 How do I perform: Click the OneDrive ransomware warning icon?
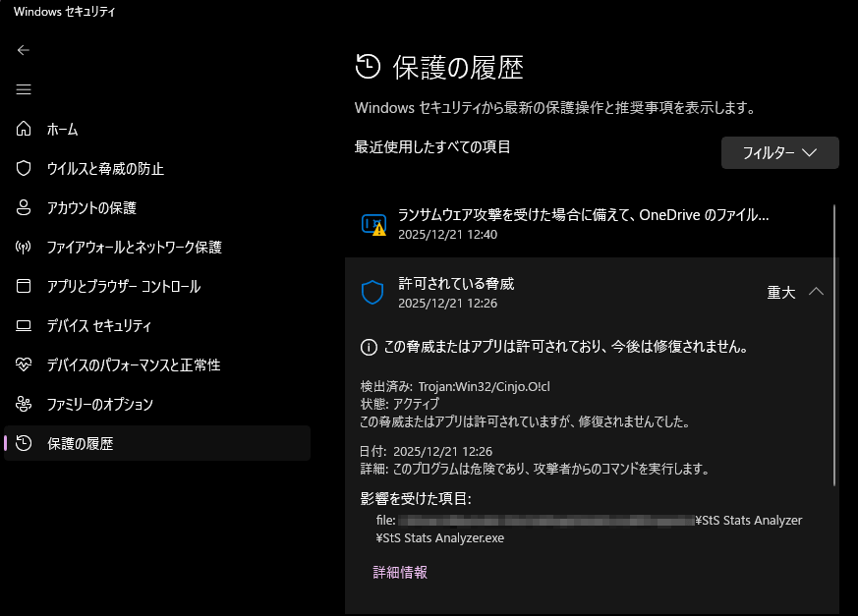[x=373, y=225]
